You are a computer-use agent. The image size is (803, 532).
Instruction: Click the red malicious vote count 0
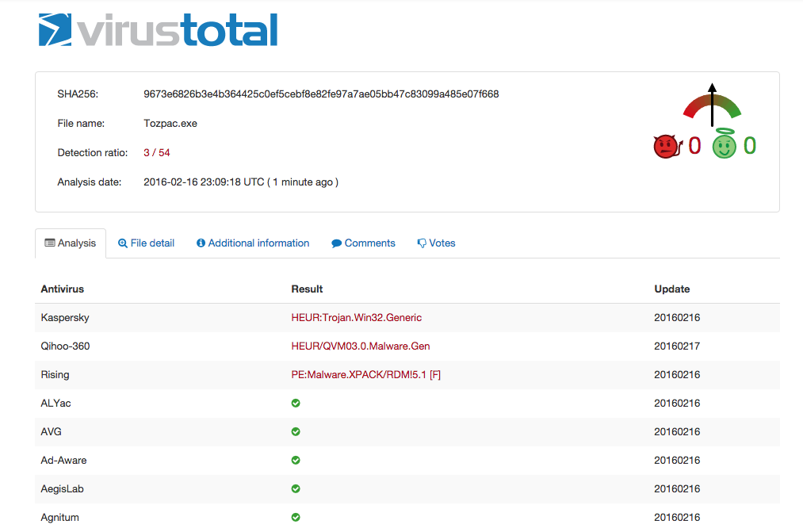coord(694,146)
